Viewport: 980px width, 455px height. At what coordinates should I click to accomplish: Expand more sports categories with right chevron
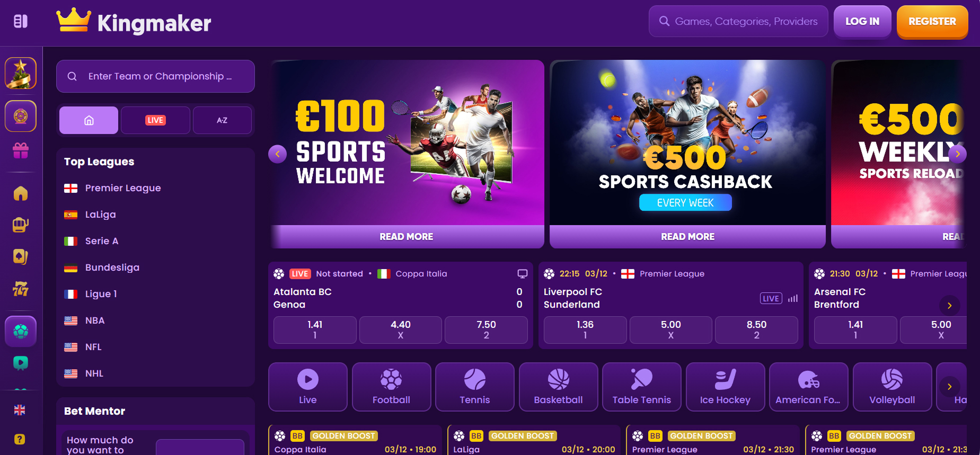pos(950,387)
